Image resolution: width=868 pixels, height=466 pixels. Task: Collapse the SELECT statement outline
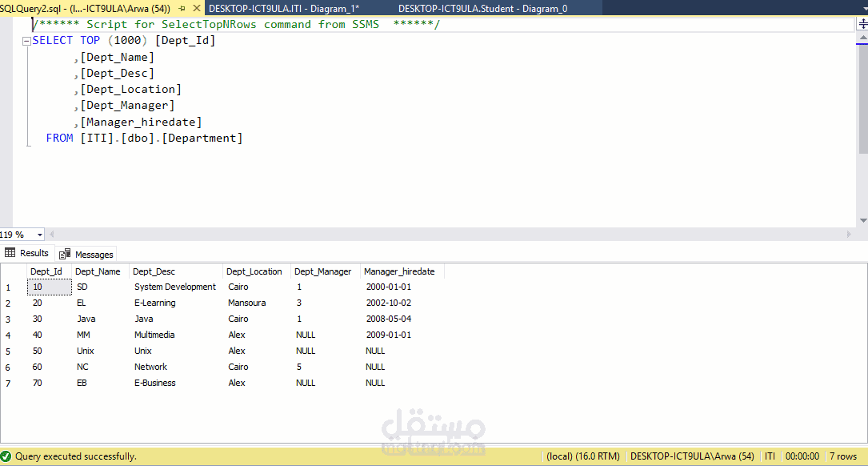(26, 41)
